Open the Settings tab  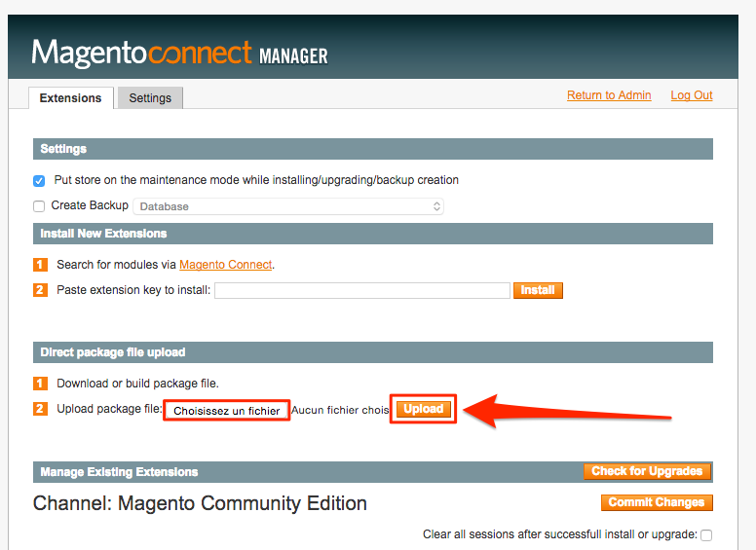(x=150, y=97)
